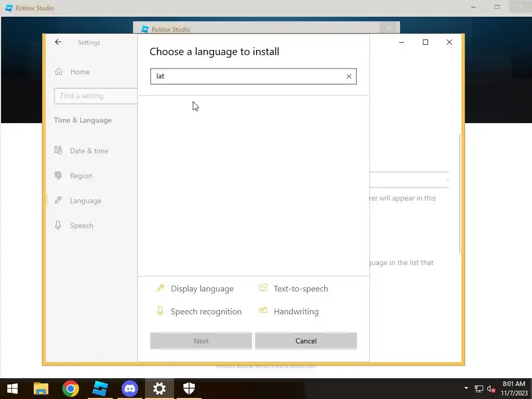
Task: Click the Region globe icon
Action: pos(58,176)
